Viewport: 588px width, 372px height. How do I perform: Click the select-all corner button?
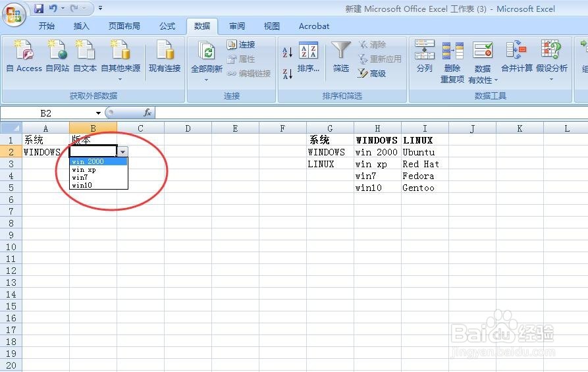click(11, 128)
